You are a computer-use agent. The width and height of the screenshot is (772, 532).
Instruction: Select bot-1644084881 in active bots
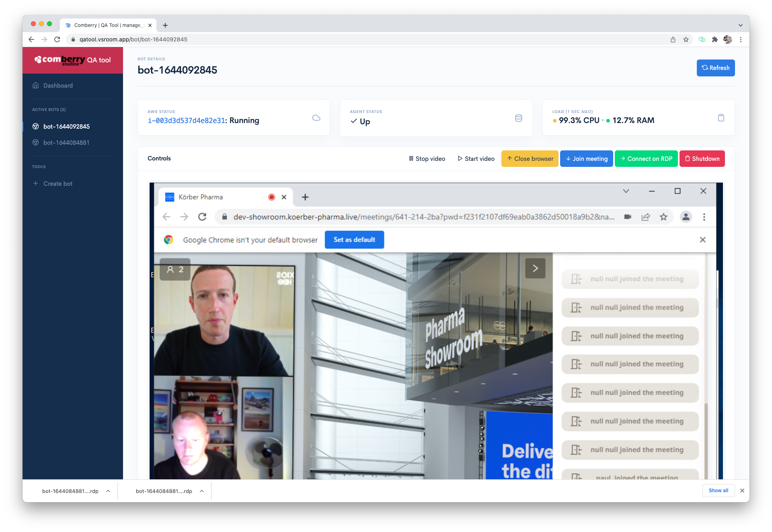click(x=66, y=143)
